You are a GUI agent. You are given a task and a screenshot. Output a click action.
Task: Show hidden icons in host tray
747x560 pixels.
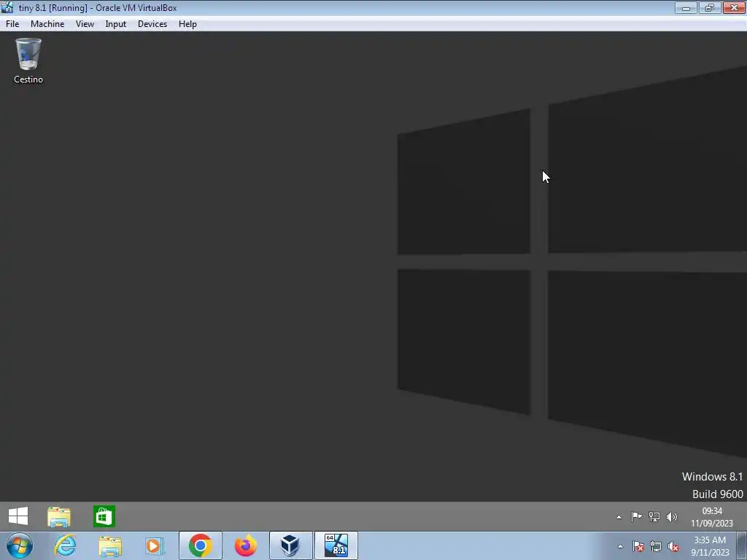pyautogui.click(x=620, y=546)
